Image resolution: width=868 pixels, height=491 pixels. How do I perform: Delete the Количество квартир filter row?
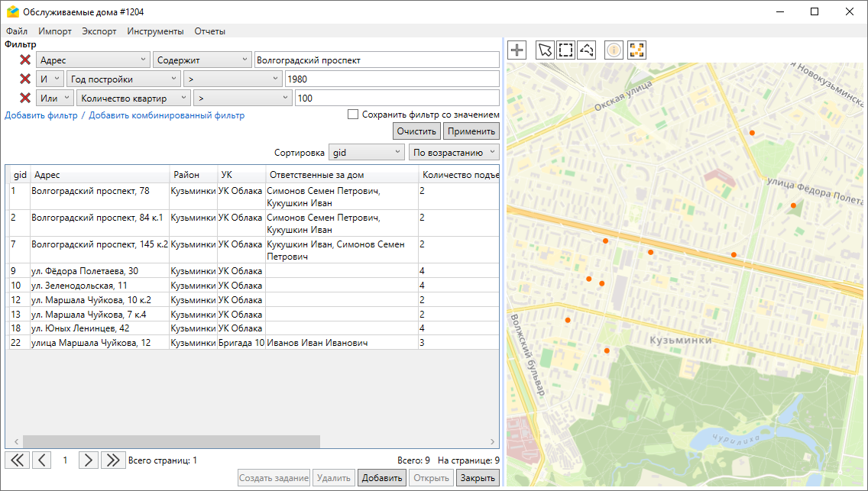(x=25, y=99)
